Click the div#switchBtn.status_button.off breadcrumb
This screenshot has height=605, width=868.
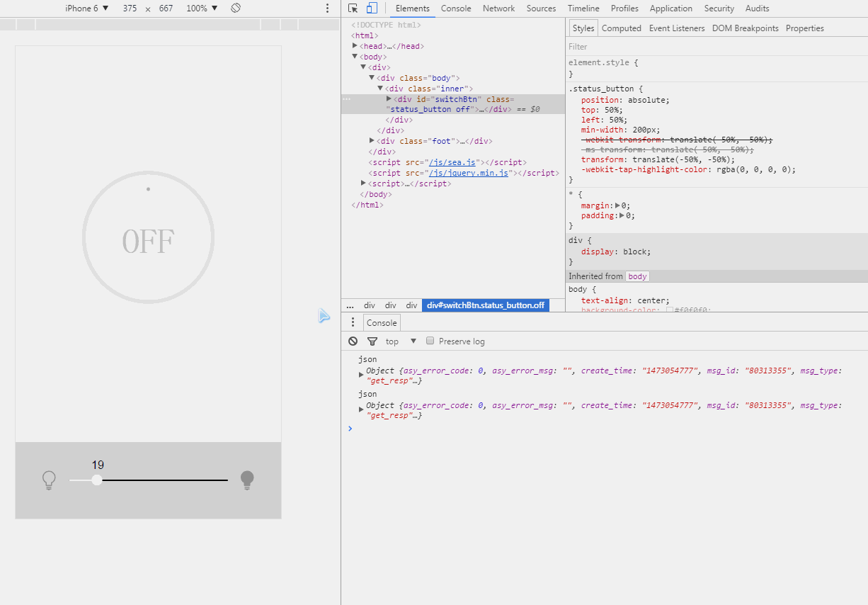tap(486, 305)
